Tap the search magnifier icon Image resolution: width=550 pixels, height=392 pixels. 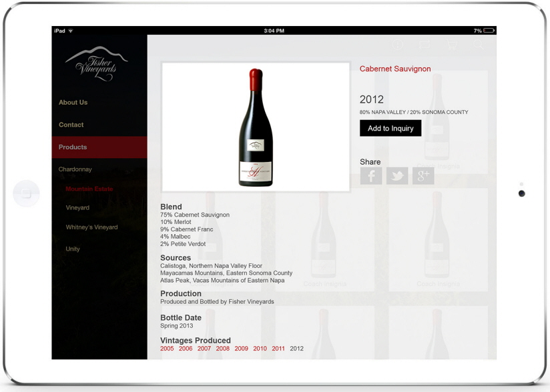478,45
